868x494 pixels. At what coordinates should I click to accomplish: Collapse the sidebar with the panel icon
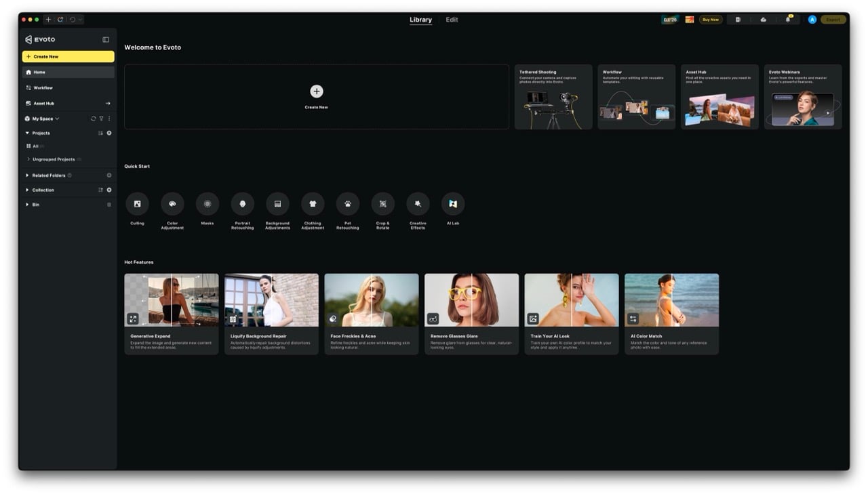click(x=106, y=39)
